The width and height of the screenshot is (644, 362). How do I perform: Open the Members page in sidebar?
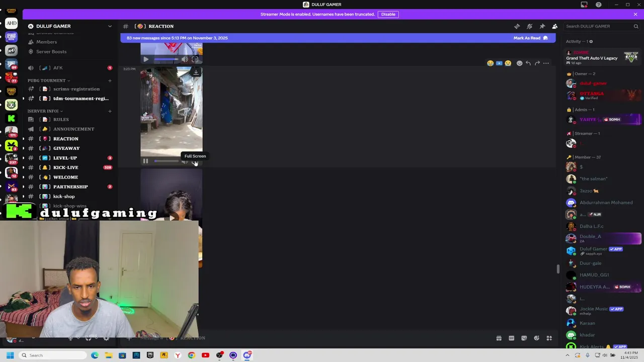tap(70, 42)
